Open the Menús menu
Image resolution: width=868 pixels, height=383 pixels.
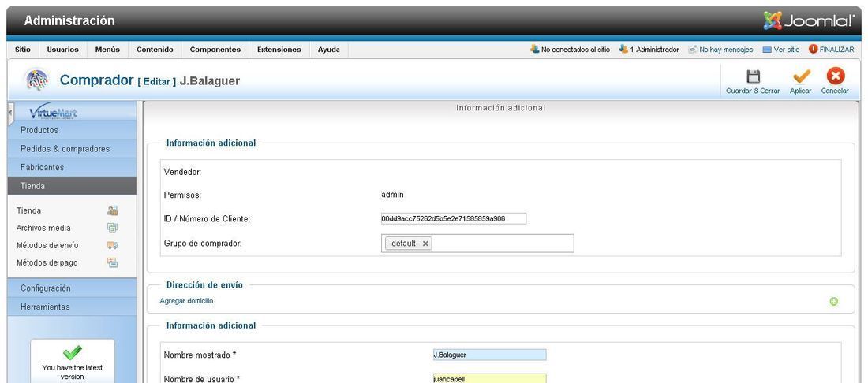pyautogui.click(x=107, y=49)
